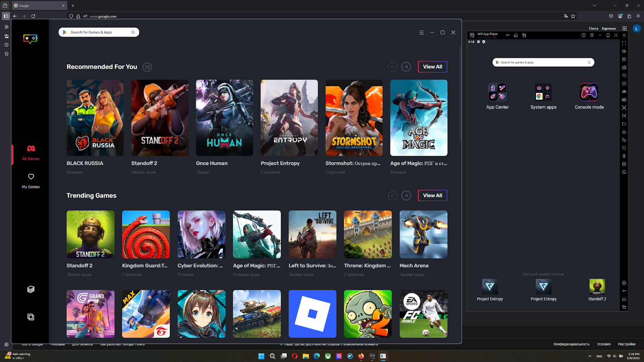The image size is (644, 362).
Task: Open Почта link on Google page
Action: [593, 29]
